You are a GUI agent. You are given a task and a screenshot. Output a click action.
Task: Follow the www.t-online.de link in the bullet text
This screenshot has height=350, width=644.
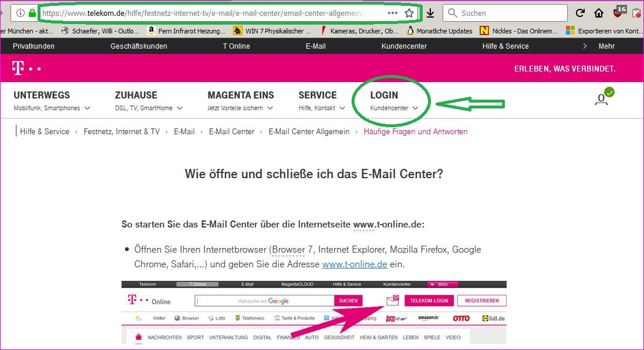355,264
